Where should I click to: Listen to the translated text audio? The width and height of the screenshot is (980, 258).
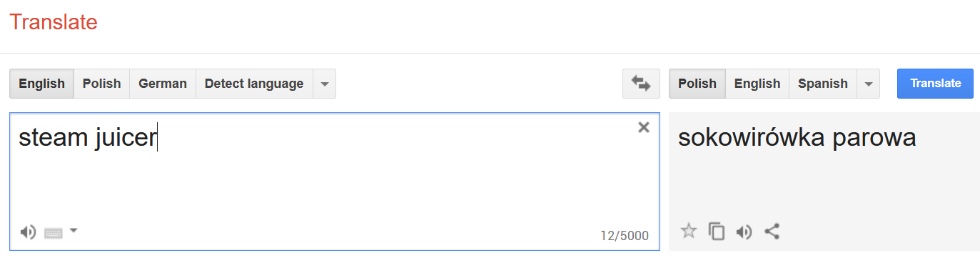744,232
